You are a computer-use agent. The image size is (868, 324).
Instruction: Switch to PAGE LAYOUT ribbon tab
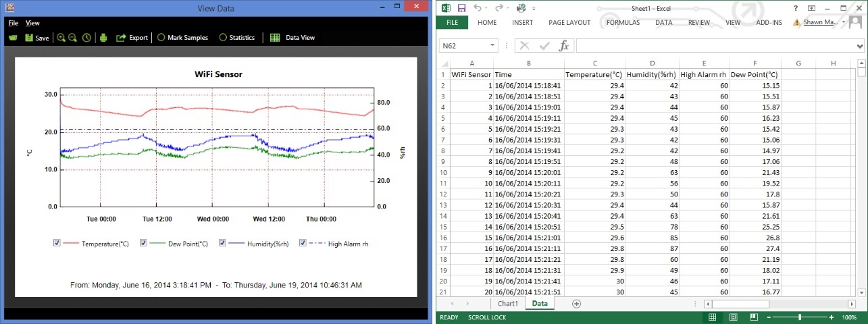(x=569, y=22)
